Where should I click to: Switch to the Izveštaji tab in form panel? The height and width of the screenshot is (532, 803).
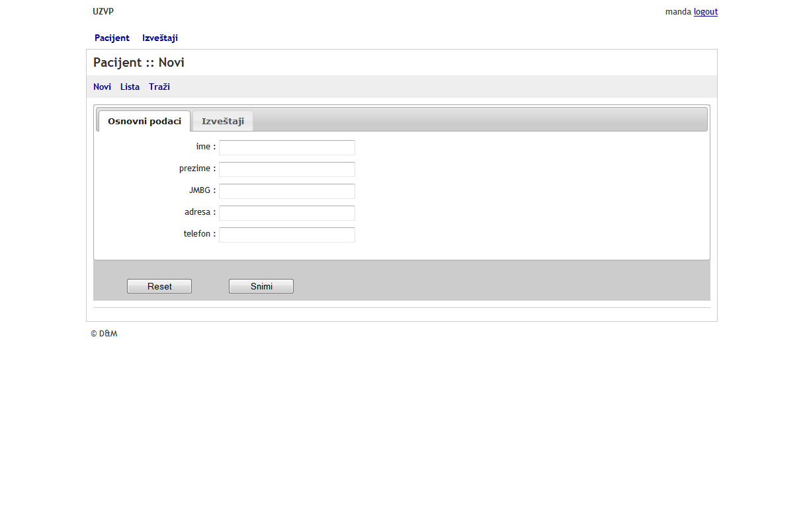tap(223, 122)
